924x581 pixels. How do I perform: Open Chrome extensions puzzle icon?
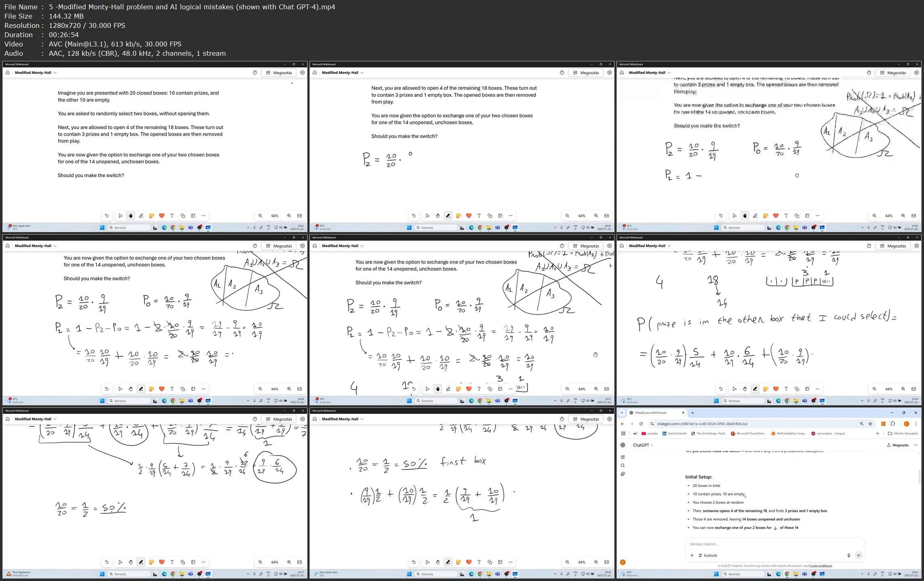(x=893, y=424)
